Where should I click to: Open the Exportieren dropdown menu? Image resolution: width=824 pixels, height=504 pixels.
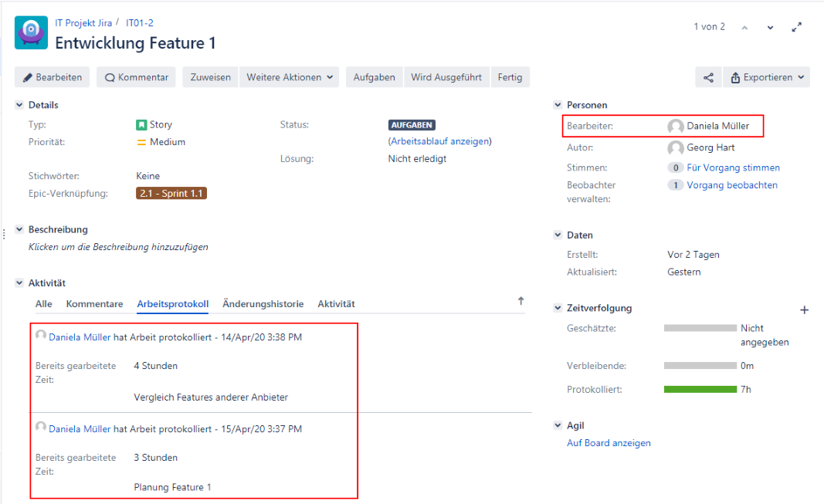pyautogui.click(x=767, y=77)
